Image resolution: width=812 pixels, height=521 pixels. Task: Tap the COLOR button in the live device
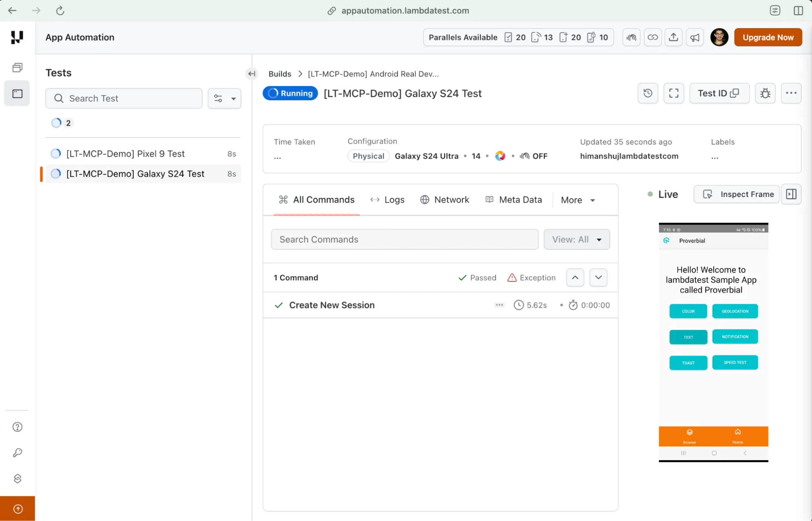(x=688, y=311)
